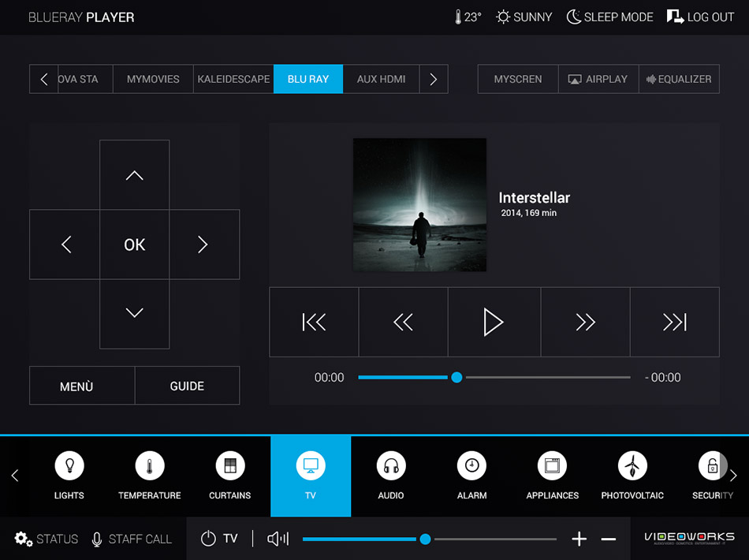Select the partially visible OVA STA tab
Viewport: 749px width, 560px height.
click(x=85, y=79)
